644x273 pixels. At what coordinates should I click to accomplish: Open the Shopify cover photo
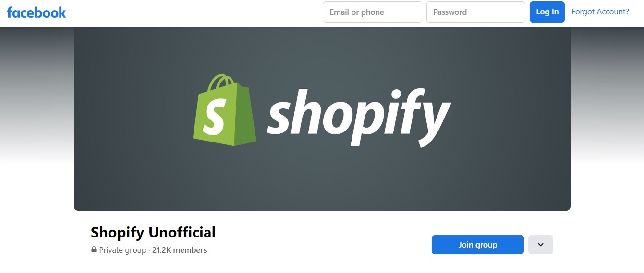click(x=322, y=119)
